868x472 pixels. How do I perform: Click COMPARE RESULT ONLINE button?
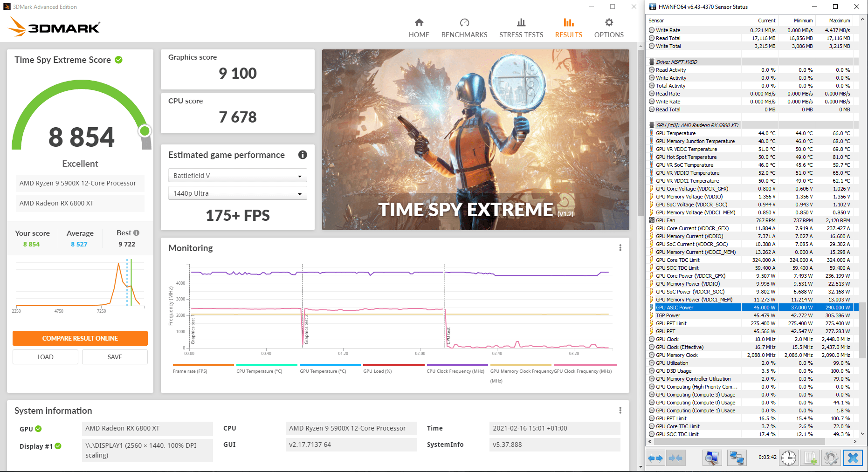[x=80, y=338]
